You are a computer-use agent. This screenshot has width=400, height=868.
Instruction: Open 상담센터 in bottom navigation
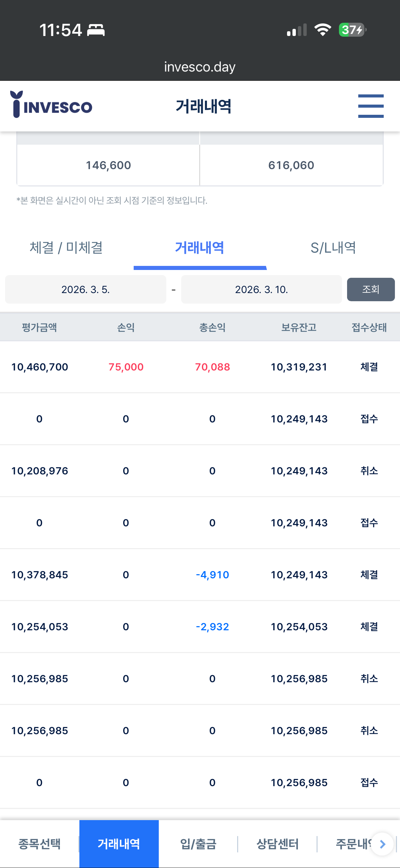tap(278, 844)
